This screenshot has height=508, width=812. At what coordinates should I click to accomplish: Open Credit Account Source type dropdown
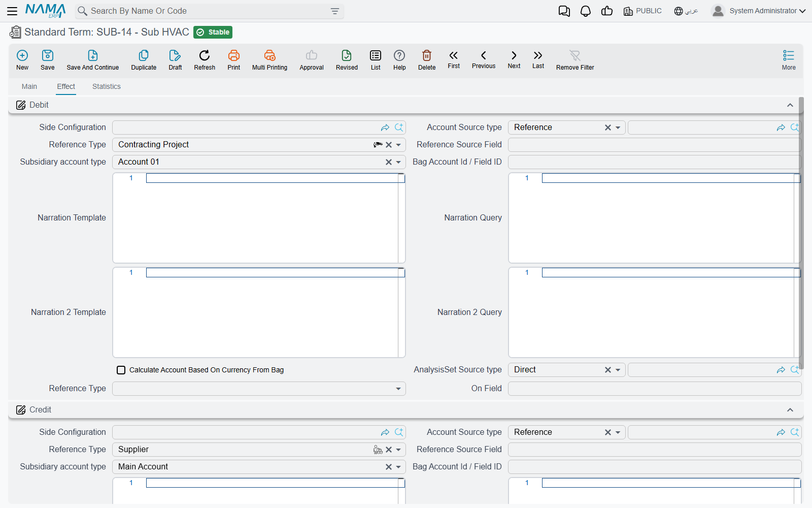coord(618,432)
